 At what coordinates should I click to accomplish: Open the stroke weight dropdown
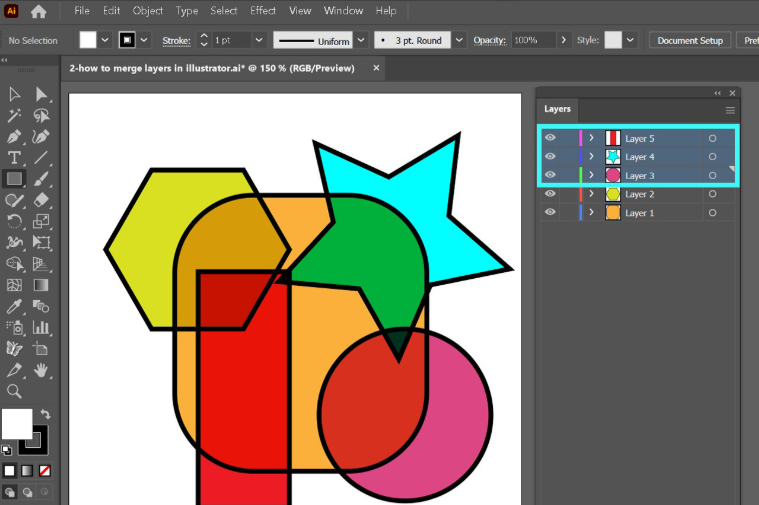(258, 41)
